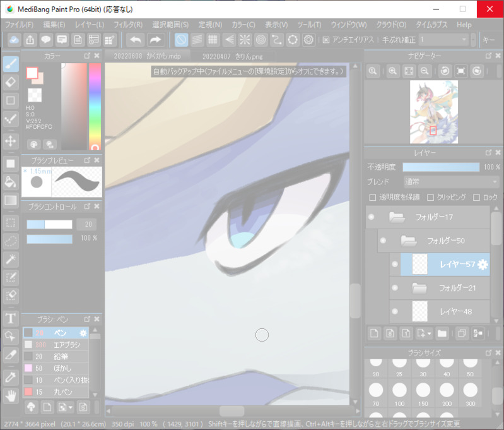Select the Brush tool in left toolbar

pos(11,64)
